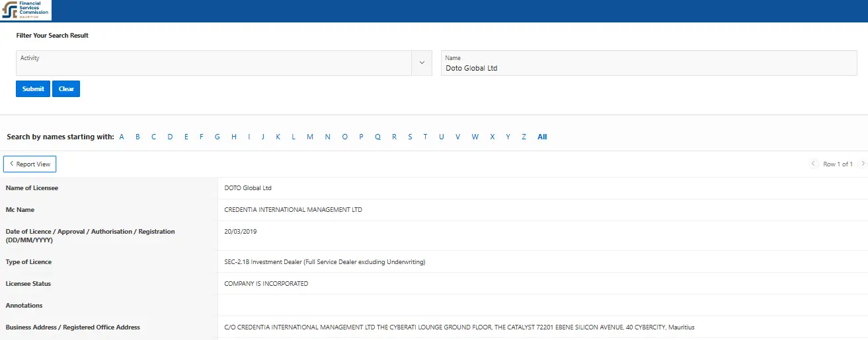The height and width of the screenshot is (340, 868).
Task: Click the Date of Licence row label
Action: [x=91, y=236]
